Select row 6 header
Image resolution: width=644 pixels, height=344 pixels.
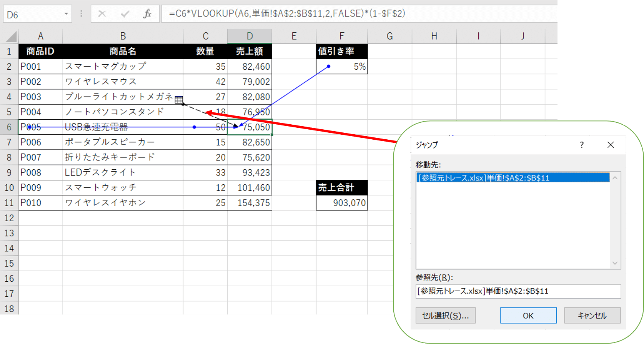[x=9, y=127]
